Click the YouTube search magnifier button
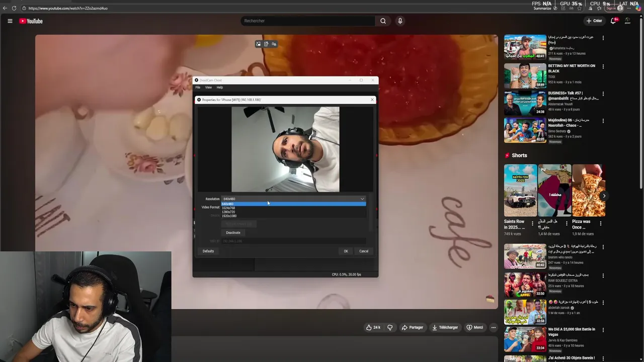The image size is (644, 362). (383, 21)
